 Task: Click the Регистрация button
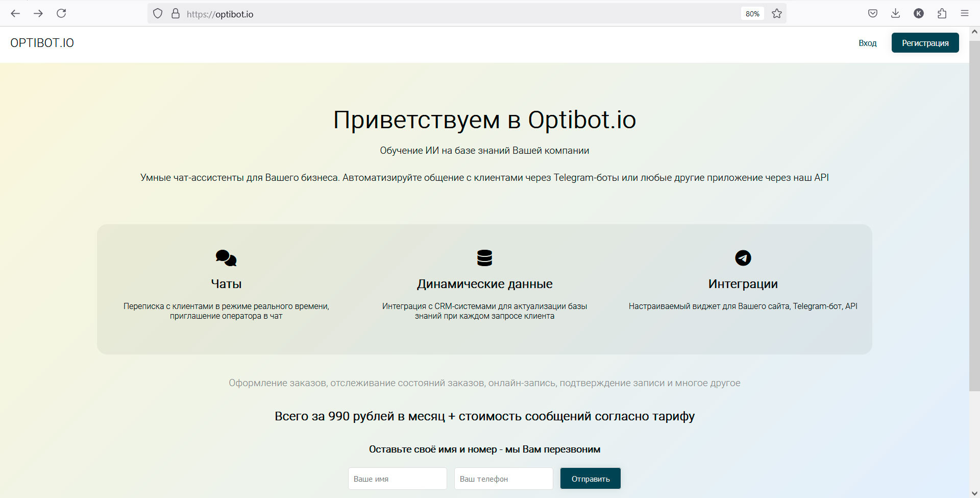925,43
